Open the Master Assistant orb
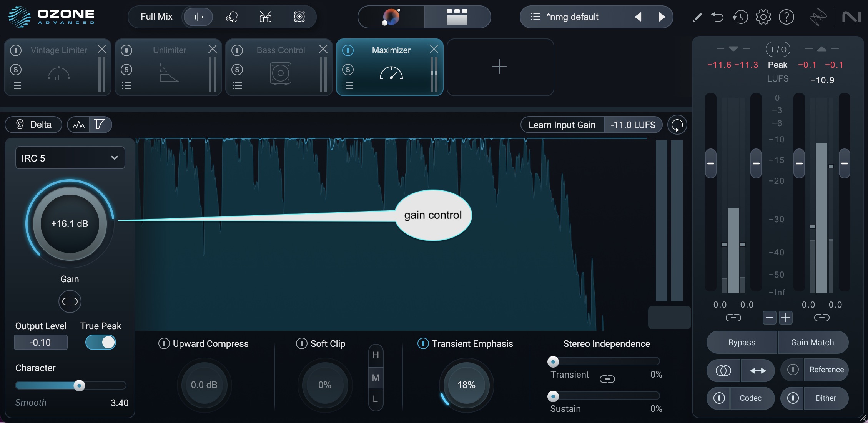The width and height of the screenshot is (868, 423). pos(391,17)
